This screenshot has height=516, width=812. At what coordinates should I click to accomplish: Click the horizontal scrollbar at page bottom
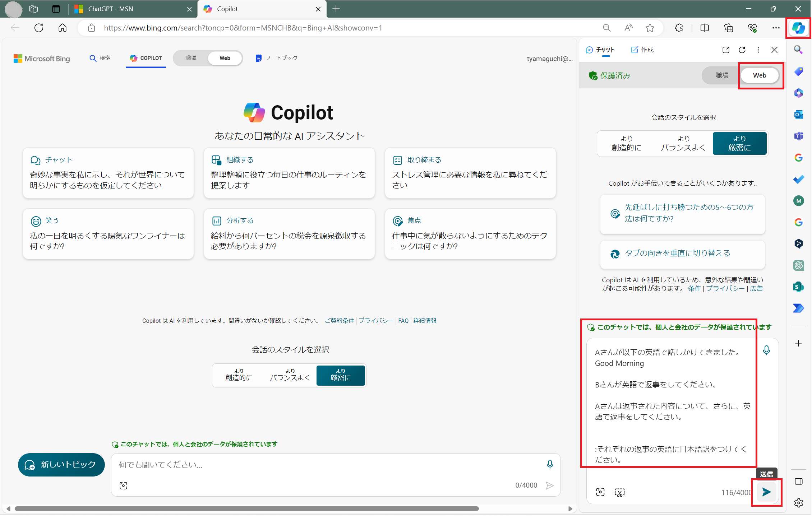point(246,508)
